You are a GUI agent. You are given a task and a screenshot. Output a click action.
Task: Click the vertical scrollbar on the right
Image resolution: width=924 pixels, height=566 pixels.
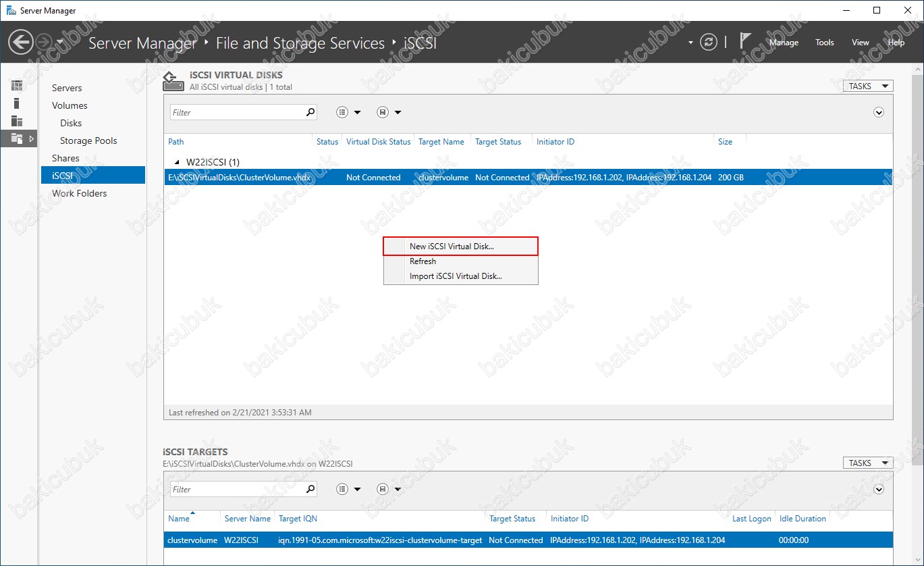tap(919, 270)
